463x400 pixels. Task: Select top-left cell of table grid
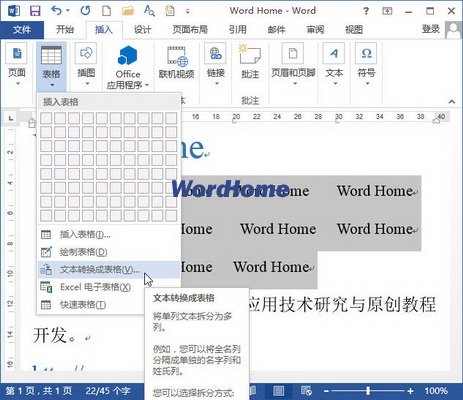pyautogui.click(x=46, y=118)
